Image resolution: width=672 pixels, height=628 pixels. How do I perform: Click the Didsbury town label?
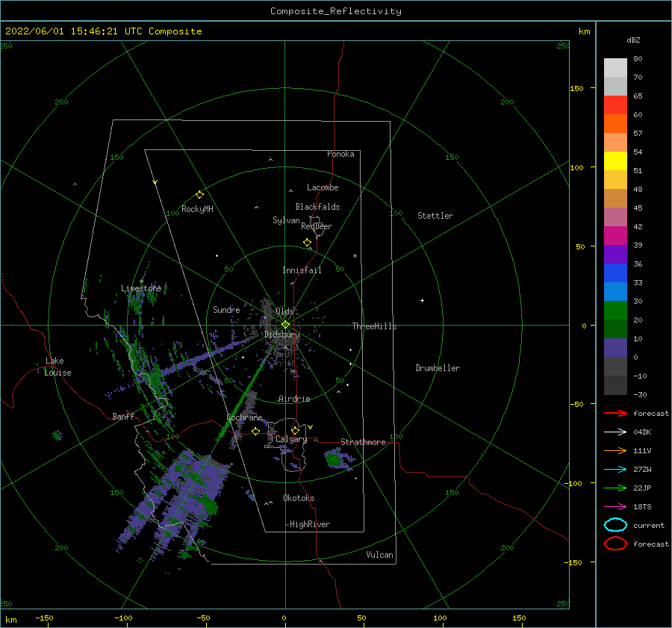281,335
